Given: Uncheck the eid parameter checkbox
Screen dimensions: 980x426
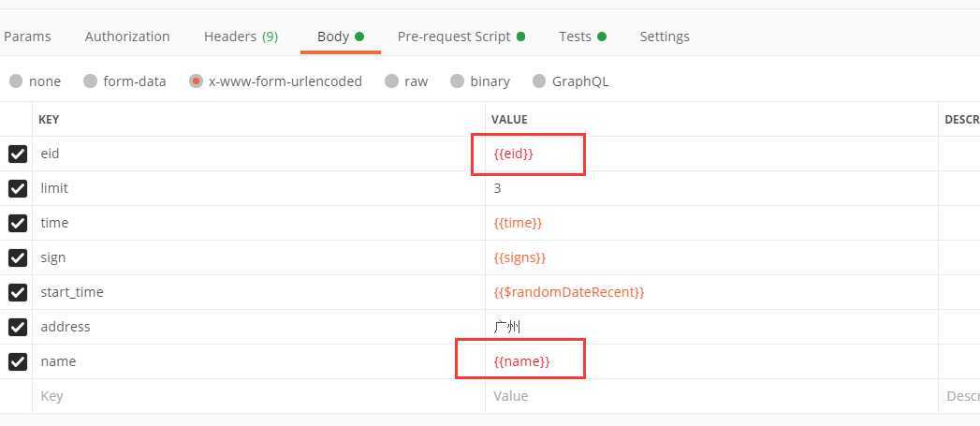Looking at the screenshot, I should tap(18, 154).
